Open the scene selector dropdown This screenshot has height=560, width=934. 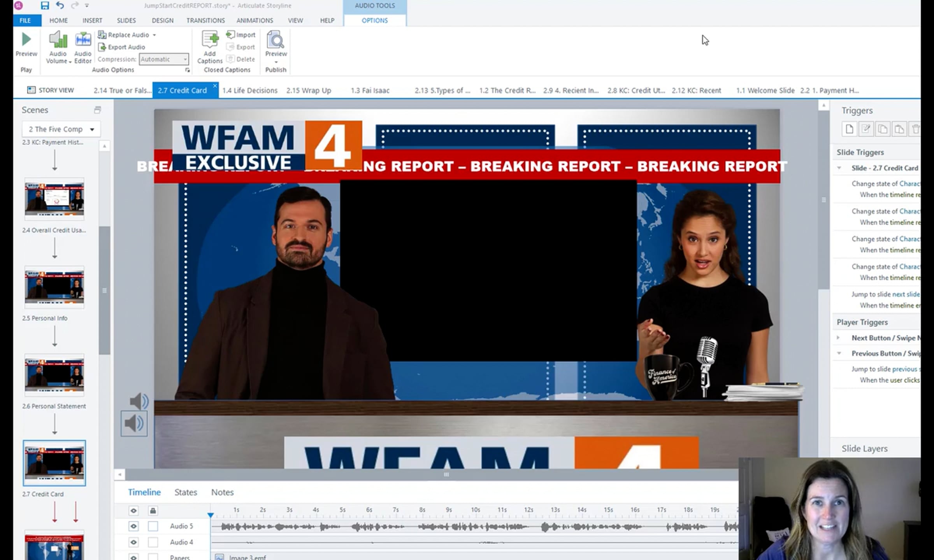(x=92, y=129)
